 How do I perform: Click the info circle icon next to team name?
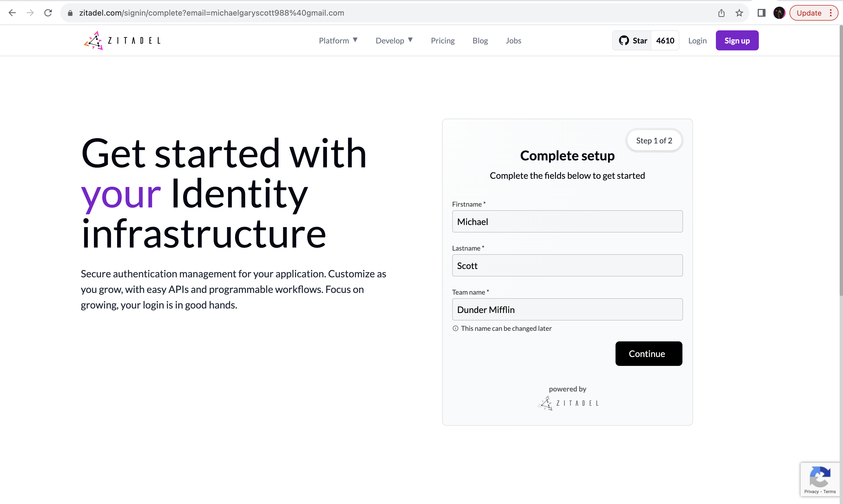(x=455, y=328)
